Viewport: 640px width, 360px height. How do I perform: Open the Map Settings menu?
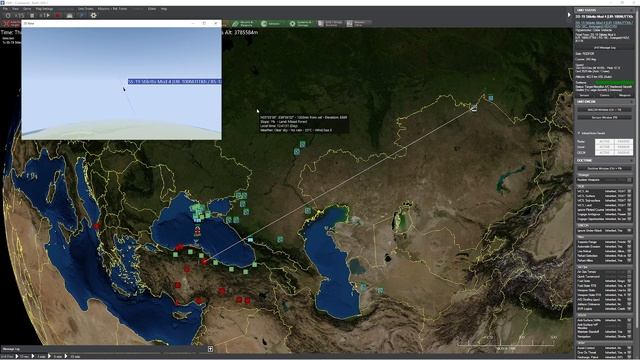[x=44, y=9]
